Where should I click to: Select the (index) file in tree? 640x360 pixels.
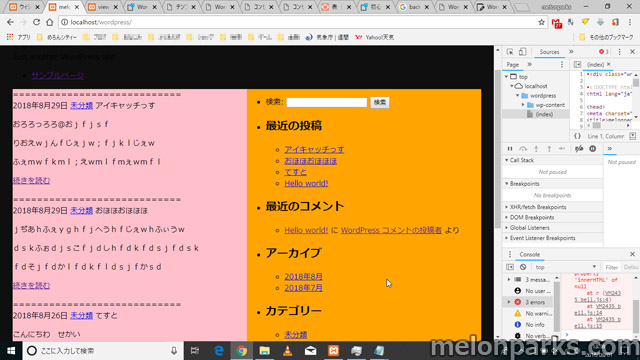pyautogui.click(x=544, y=114)
